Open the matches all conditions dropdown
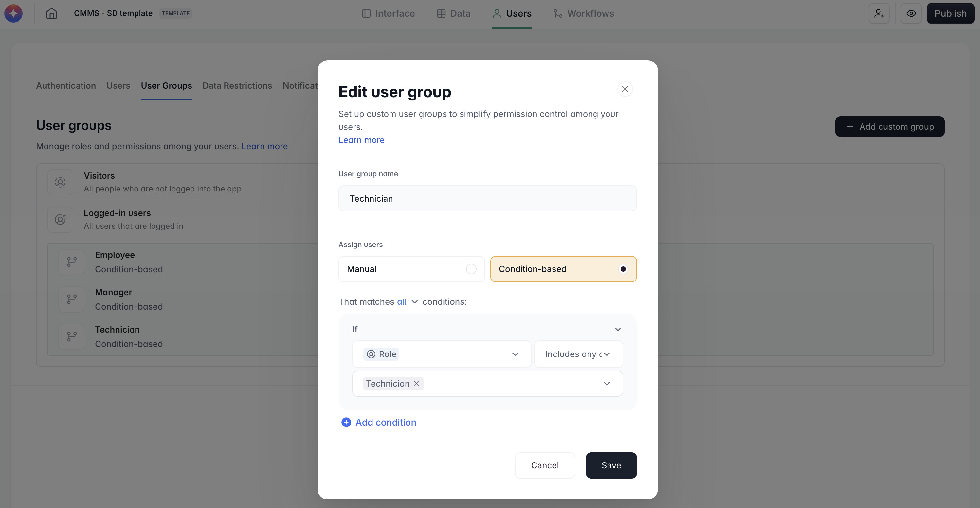The height and width of the screenshot is (508, 980). (x=407, y=302)
